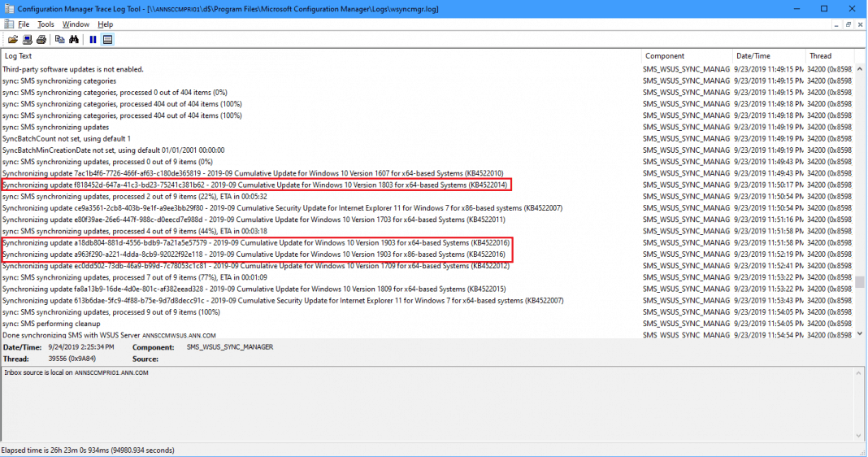Select row 'SyncBatchMinCreationDate not set, using default'
The width and height of the screenshot is (868, 457).
coord(427,150)
